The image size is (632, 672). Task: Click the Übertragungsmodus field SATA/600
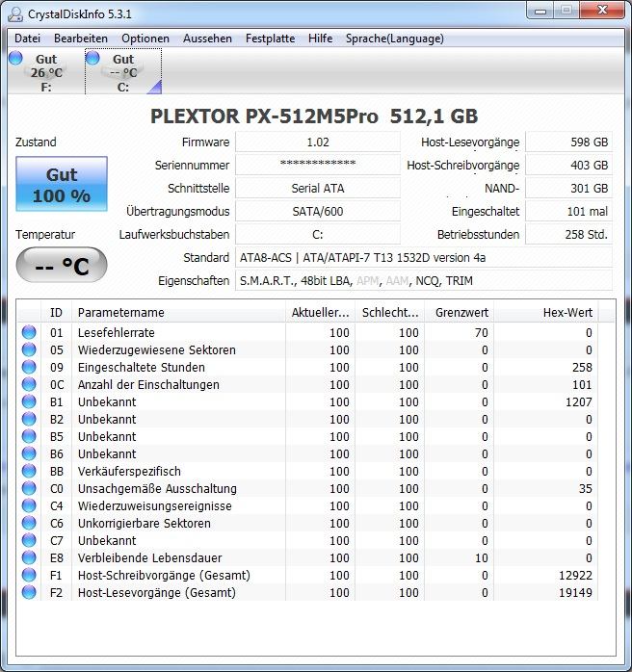tap(318, 211)
